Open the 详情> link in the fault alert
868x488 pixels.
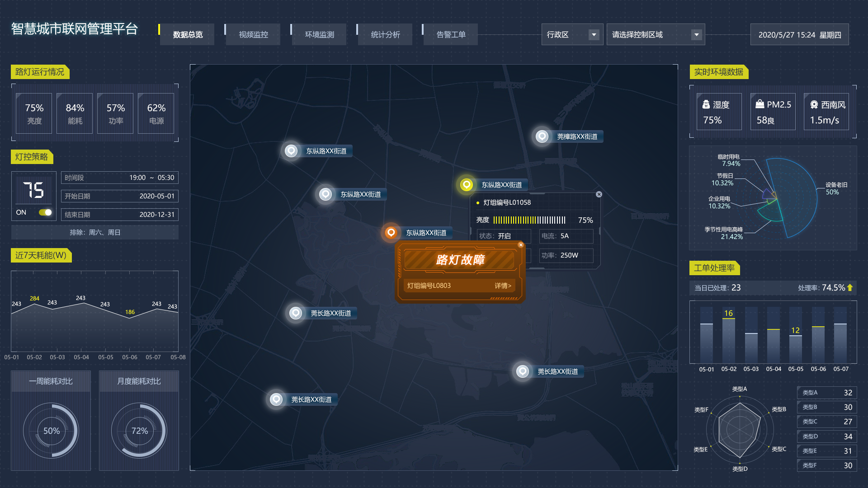click(x=502, y=286)
